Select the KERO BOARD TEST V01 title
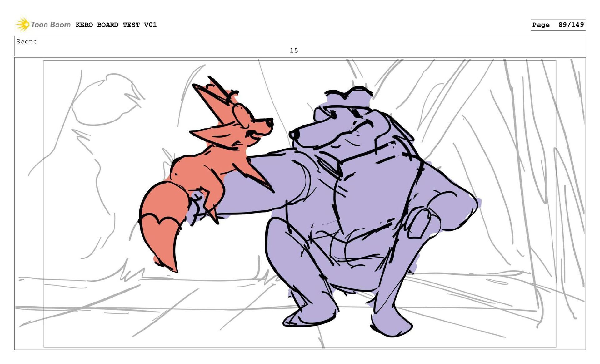The image size is (600, 364). (x=116, y=25)
